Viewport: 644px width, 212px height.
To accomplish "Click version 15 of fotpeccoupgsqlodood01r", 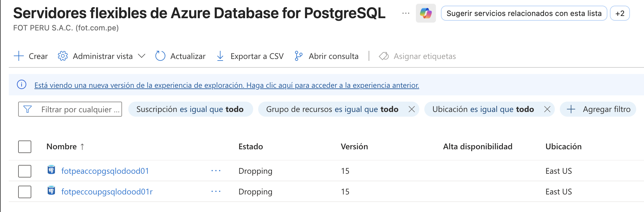I will click(x=345, y=192).
